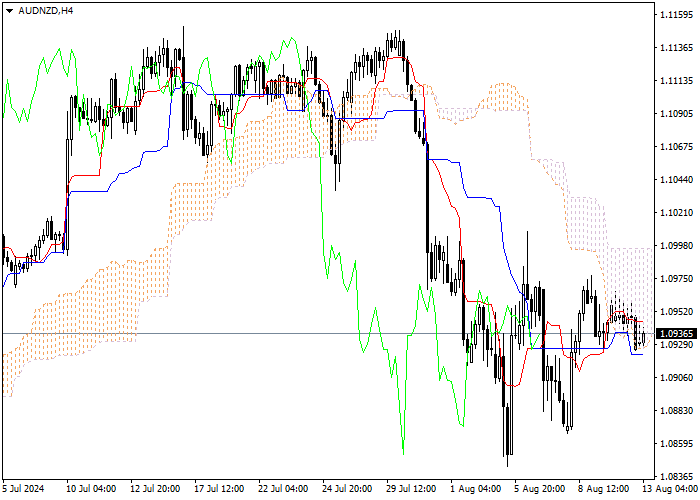Select the 13 Aug 04:00 time label

click(670, 489)
